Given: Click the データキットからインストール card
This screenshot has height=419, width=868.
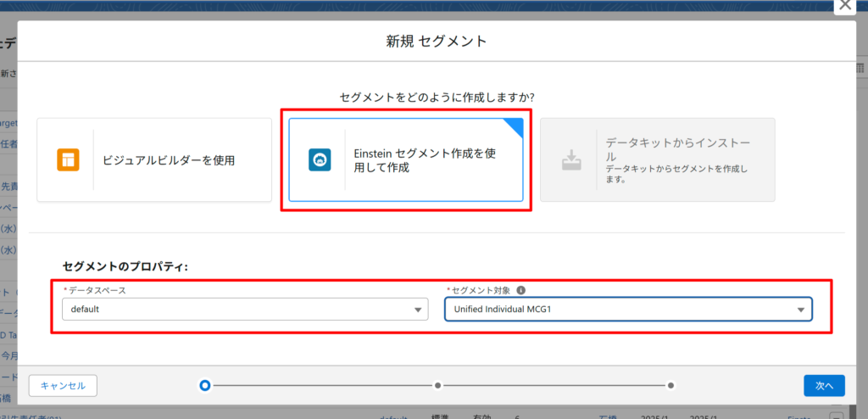Looking at the screenshot, I should click(x=658, y=160).
